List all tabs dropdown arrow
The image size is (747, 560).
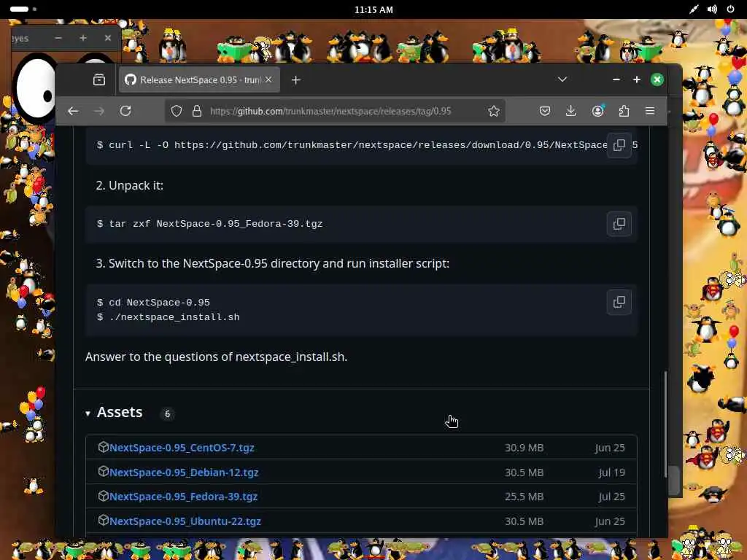click(562, 79)
